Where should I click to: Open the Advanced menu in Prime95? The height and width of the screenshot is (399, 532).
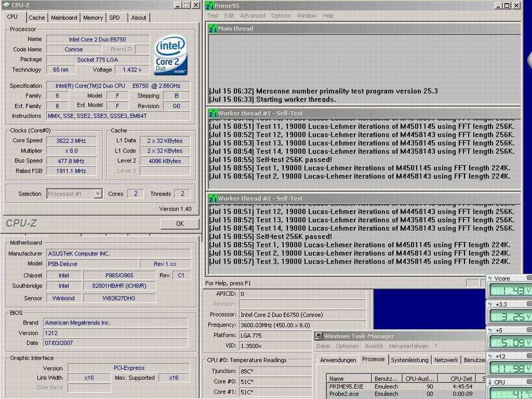(252, 16)
